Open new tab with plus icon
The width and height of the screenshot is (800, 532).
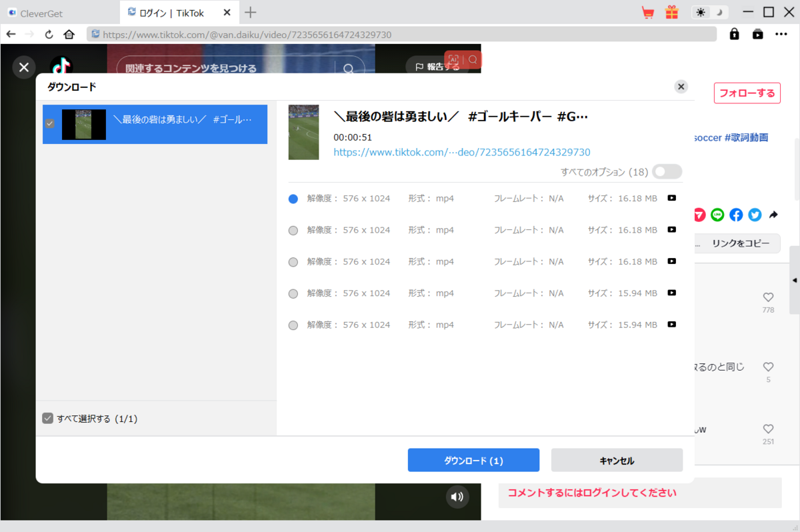251,12
